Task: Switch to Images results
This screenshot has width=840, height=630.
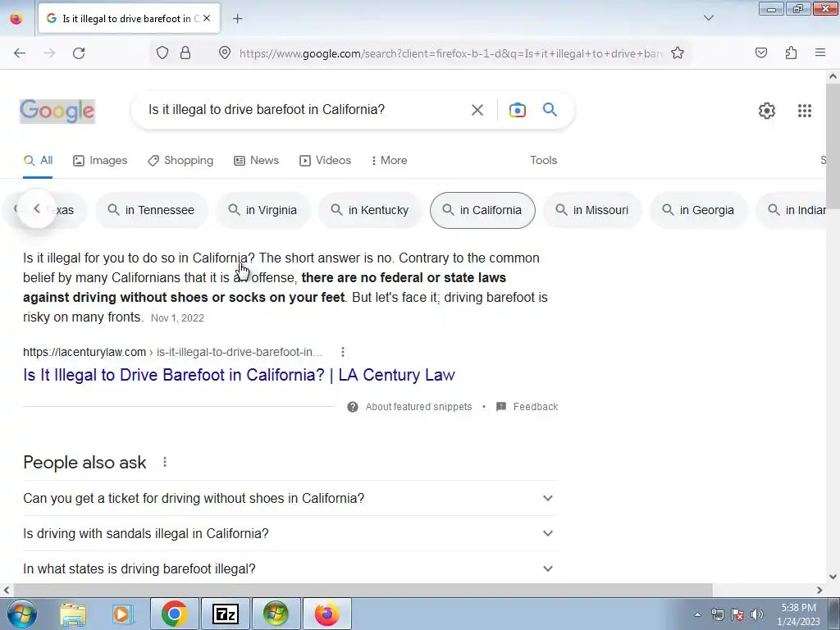Action: (100, 160)
